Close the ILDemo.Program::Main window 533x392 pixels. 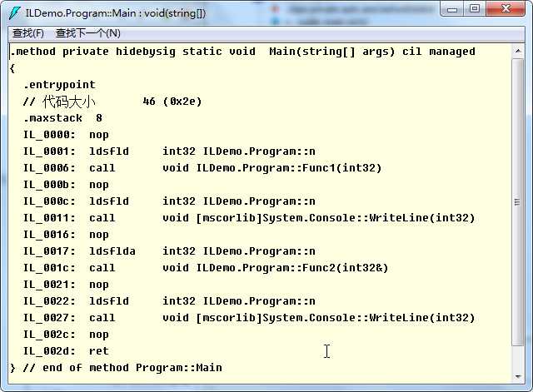pyautogui.click(x=506, y=9)
